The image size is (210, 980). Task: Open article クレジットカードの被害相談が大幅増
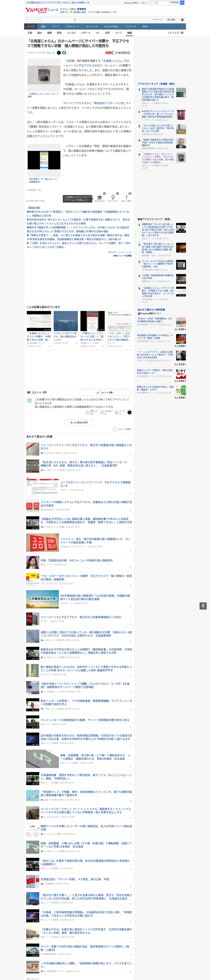[x=85, y=720]
